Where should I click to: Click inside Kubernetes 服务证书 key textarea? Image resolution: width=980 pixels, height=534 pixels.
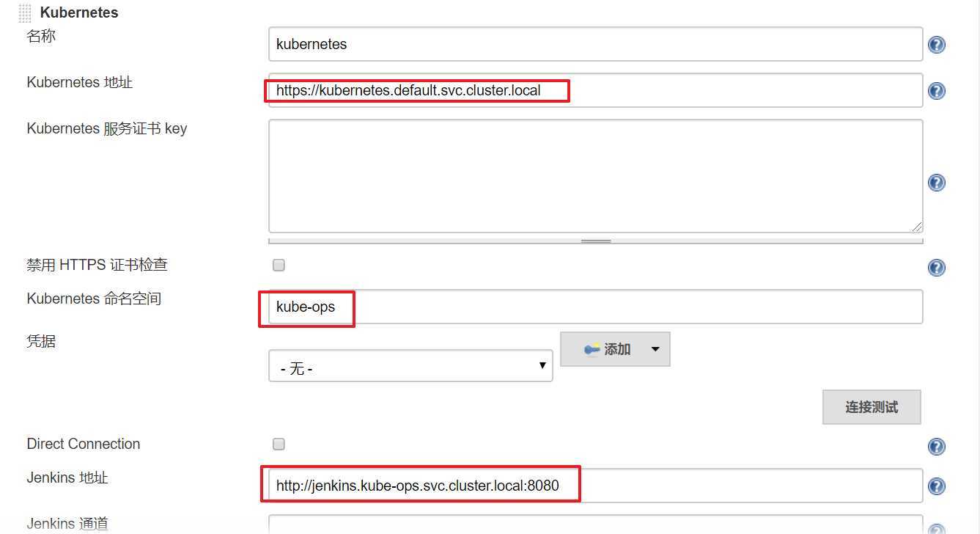pos(595,176)
